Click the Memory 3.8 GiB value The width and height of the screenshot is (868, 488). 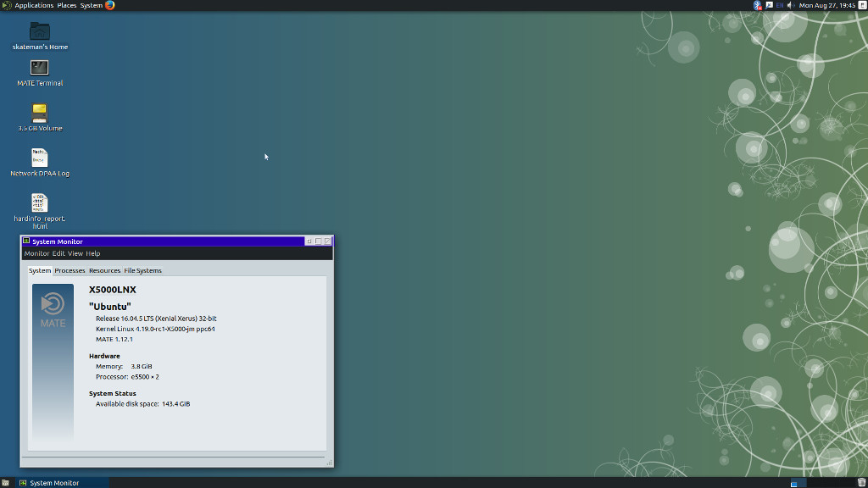(142, 366)
